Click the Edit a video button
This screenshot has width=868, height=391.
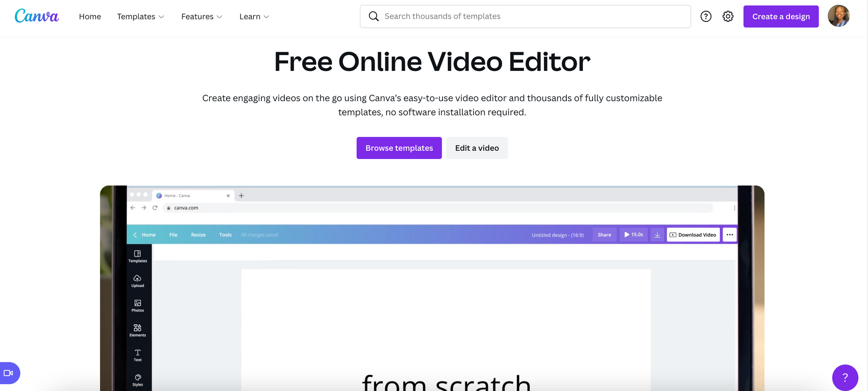477,148
